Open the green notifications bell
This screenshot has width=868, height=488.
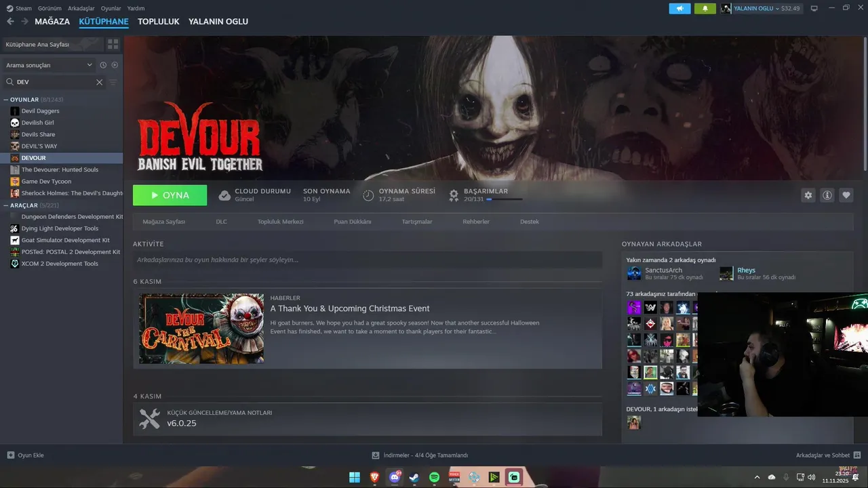tap(705, 8)
